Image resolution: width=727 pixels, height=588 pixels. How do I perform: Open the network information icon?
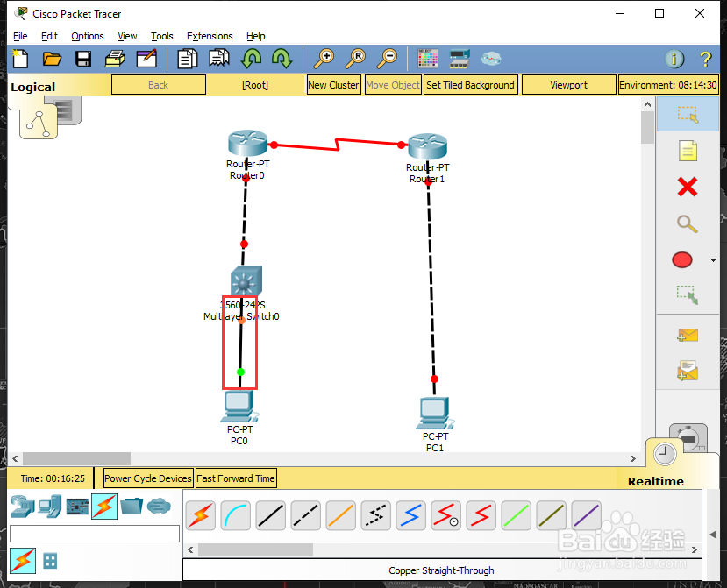pyautogui.click(x=674, y=59)
